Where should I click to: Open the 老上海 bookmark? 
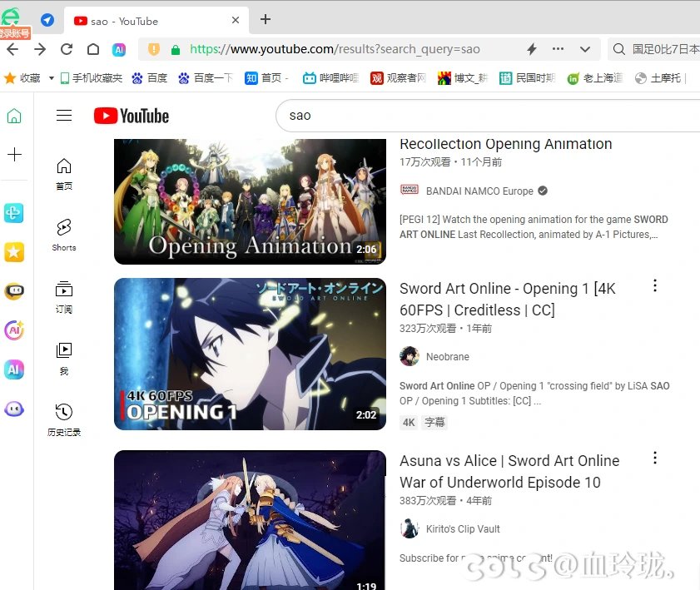coord(594,78)
